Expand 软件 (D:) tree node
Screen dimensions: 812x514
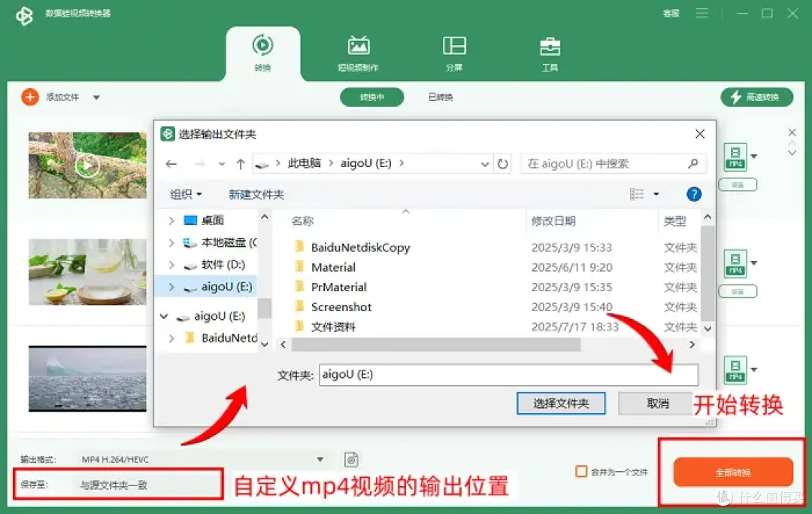click(x=171, y=265)
